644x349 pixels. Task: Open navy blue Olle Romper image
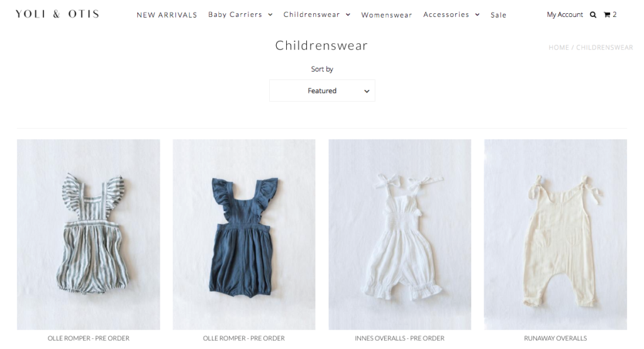click(244, 235)
